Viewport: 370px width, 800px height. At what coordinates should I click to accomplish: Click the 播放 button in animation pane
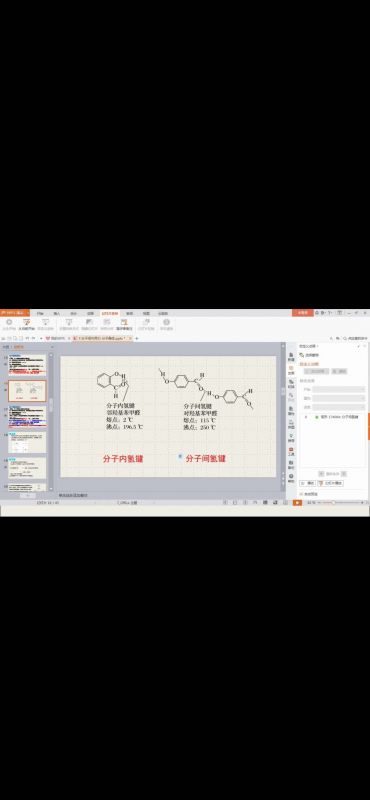click(x=308, y=483)
